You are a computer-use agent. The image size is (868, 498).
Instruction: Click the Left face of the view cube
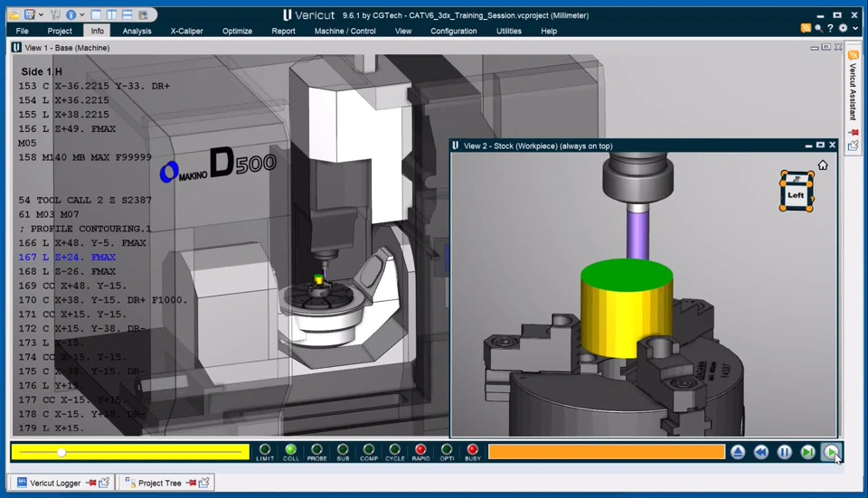796,195
